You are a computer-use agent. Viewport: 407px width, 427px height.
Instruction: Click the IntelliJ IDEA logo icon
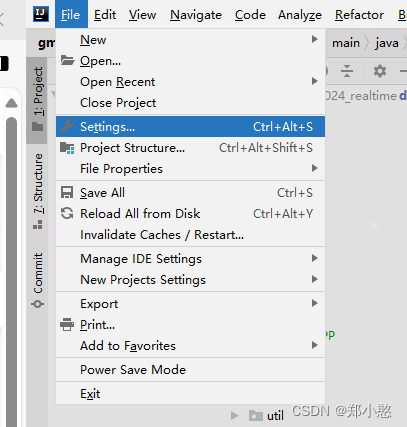point(41,14)
